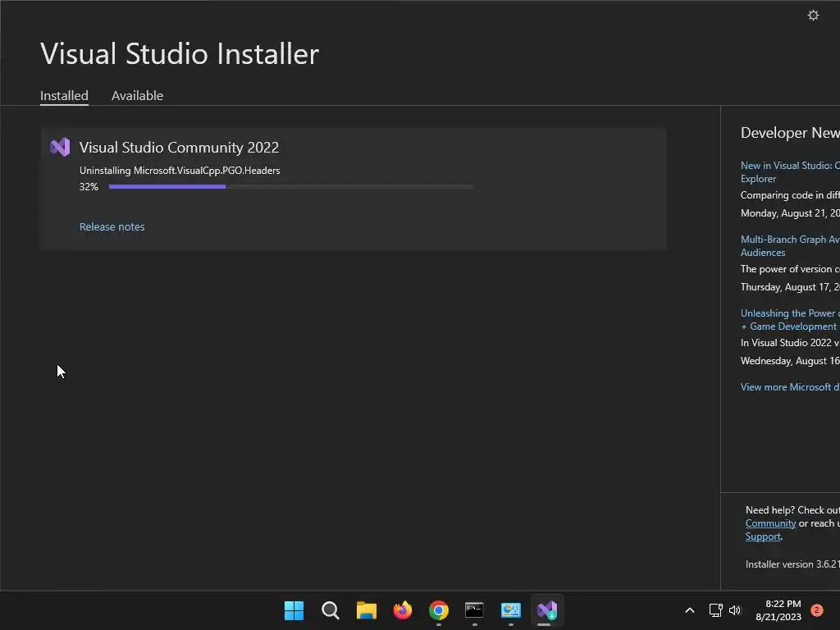Screen dimensions: 840x630
Task: Click the uninstall progress bar
Action: pyautogui.click(x=291, y=186)
